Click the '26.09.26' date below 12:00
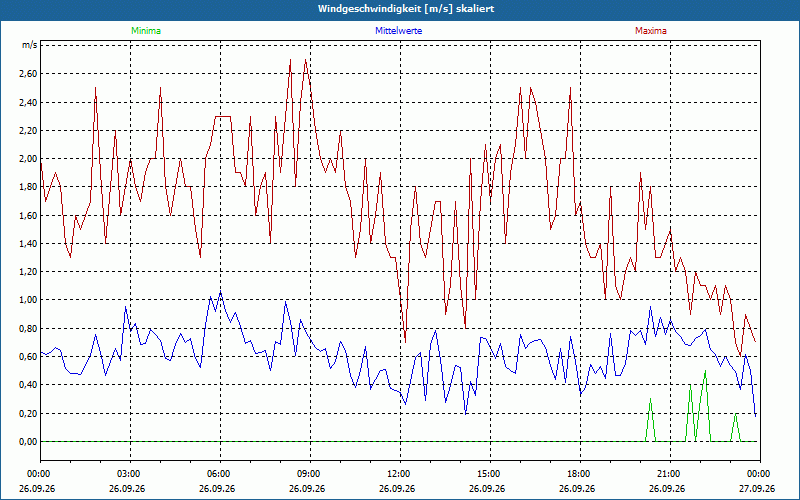 (397, 488)
